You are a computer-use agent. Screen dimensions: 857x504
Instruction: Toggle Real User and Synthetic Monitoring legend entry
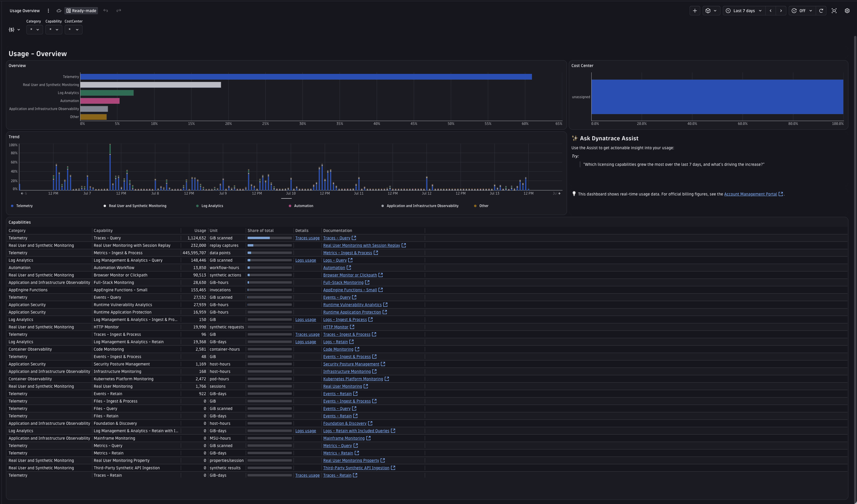(135, 206)
